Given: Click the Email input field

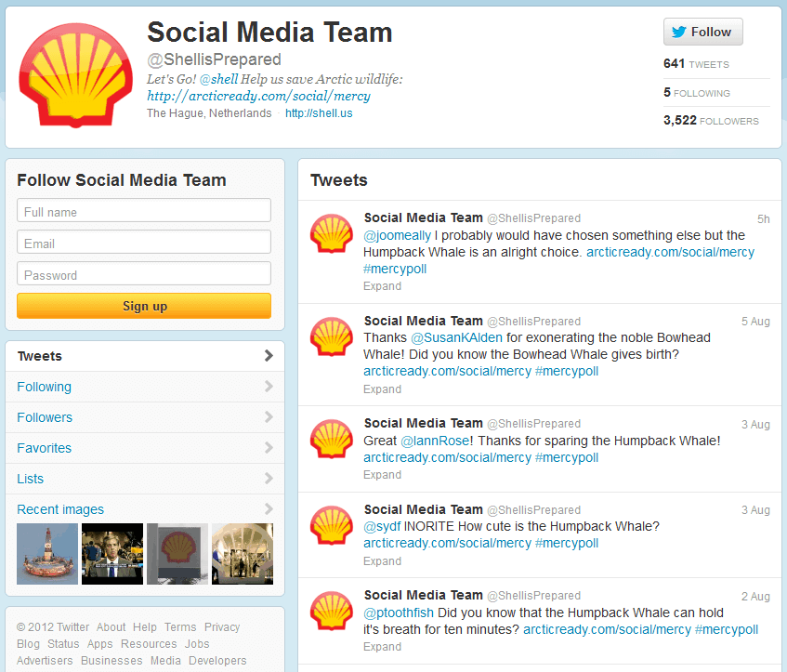Looking at the screenshot, I should (x=144, y=242).
